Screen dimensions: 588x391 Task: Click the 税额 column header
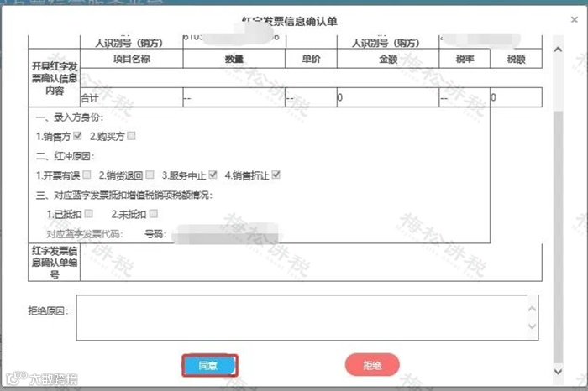coord(516,59)
